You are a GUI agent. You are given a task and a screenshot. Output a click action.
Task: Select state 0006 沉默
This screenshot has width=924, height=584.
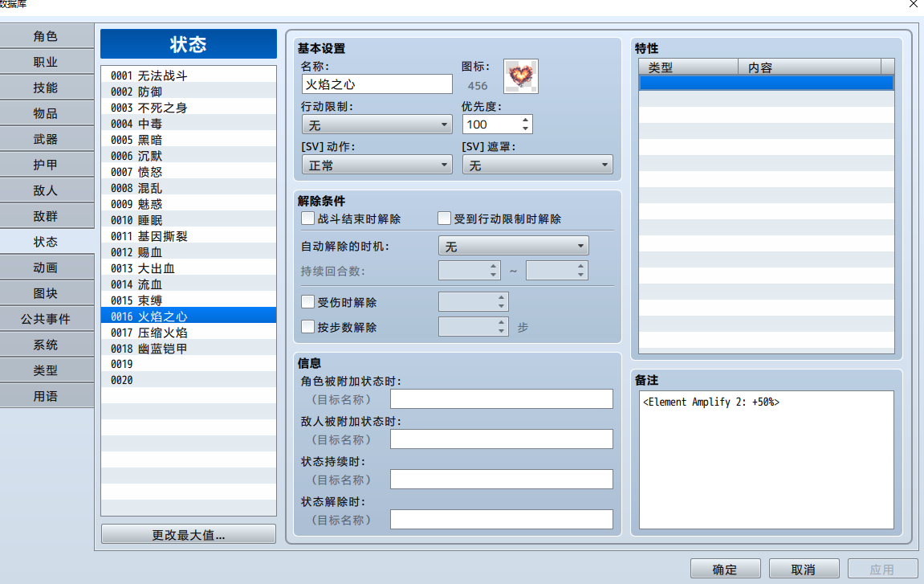pyautogui.click(x=188, y=156)
